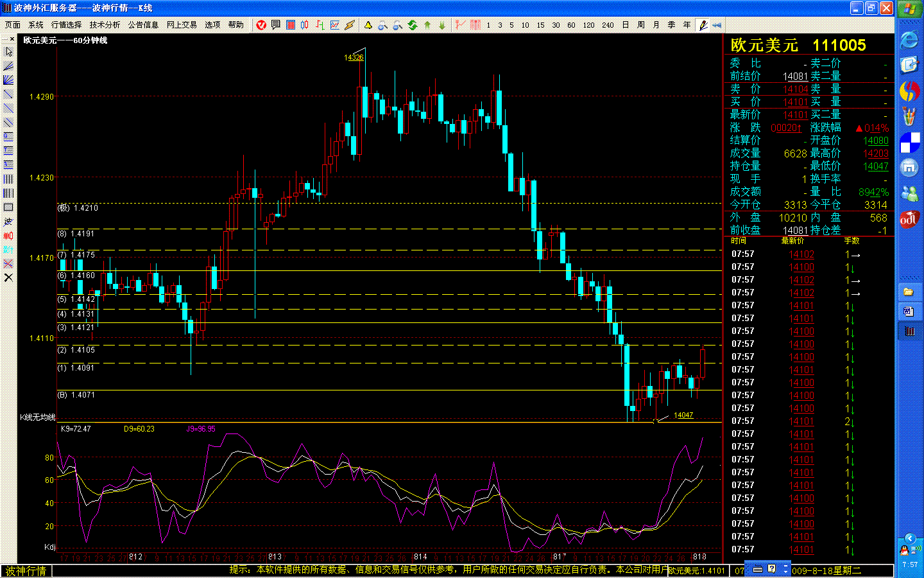
Task: Click the red V checkmark toolbar icon
Action: (x=261, y=25)
